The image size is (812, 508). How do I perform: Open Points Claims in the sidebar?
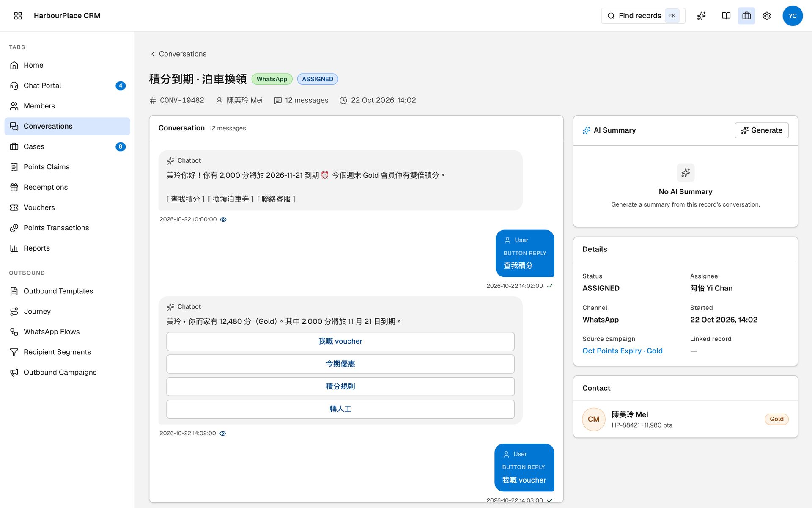(x=67, y=167)
